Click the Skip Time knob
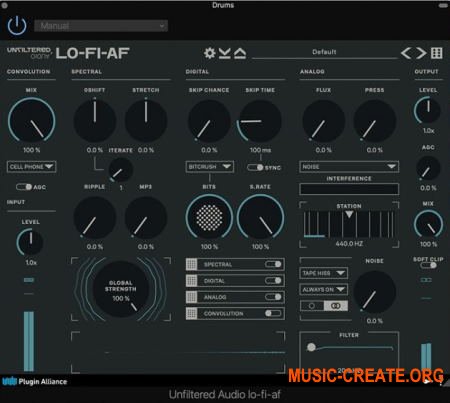The width and height of the screenshot is (450, 403). (x=260, y=120)
